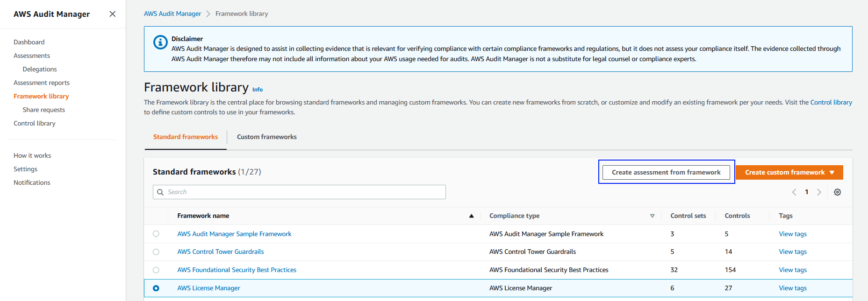Select AWS Control Tower Guardrails radio
Image resolution: width=868 pixels, height=301 pixels.
pyautogui.click(x=156, y=252)
